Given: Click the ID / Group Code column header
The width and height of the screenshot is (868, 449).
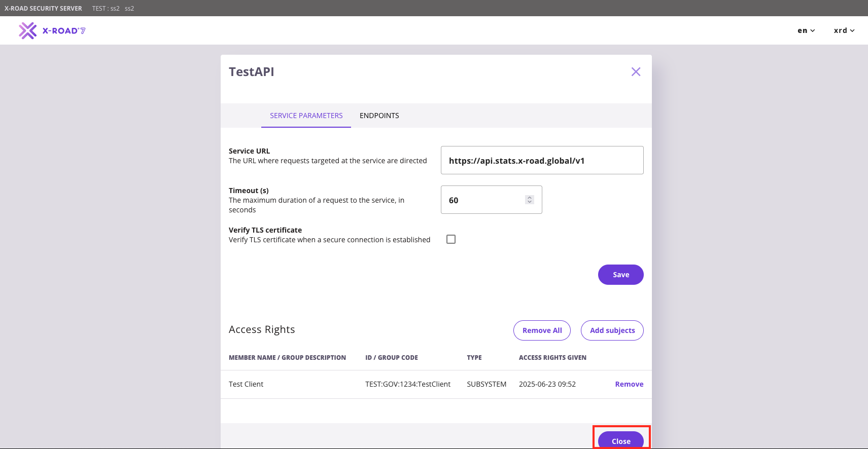Looking at the screenshot, I should (x=392, y=358).
